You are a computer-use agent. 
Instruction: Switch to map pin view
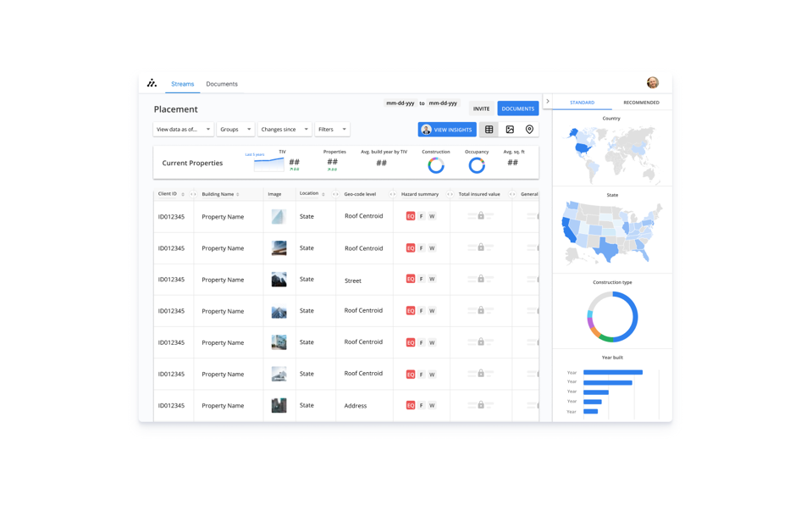point(530,130)
